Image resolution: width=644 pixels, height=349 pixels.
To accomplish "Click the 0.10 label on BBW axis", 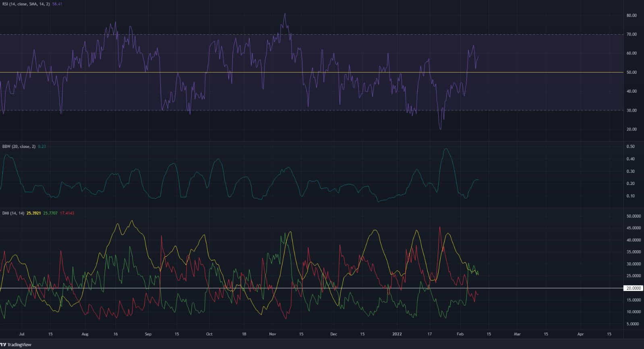I will [631, 196].
